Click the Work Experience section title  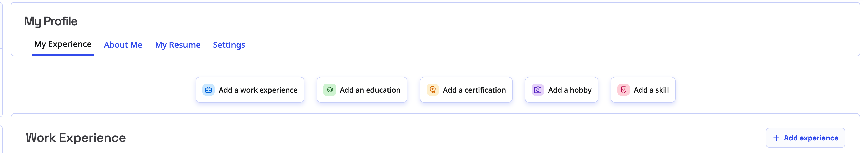pyautogui.click(x=76, y=138)
